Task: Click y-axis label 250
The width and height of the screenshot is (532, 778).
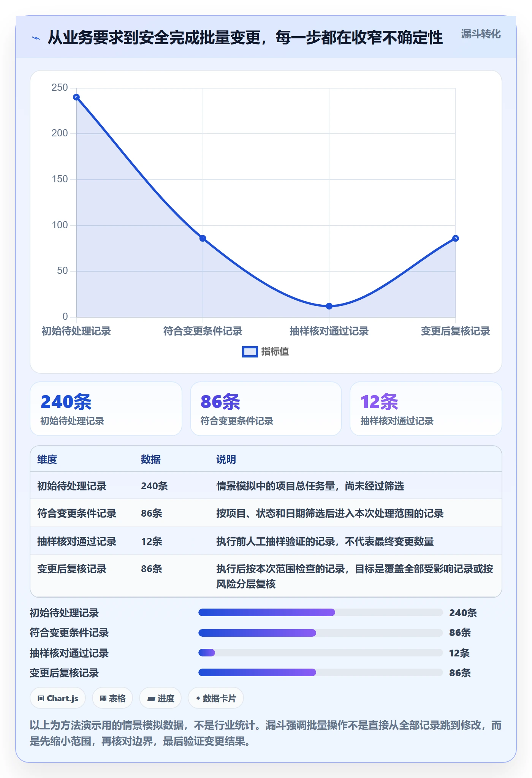Action: coord(60,88)
